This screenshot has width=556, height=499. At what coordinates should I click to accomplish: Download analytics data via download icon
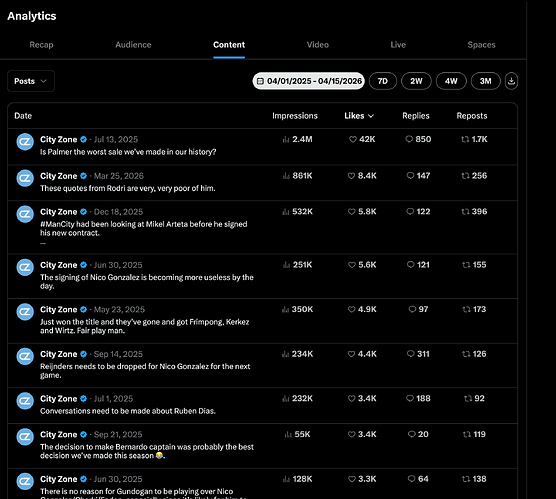pyautogui.click(x=511, y=81)
